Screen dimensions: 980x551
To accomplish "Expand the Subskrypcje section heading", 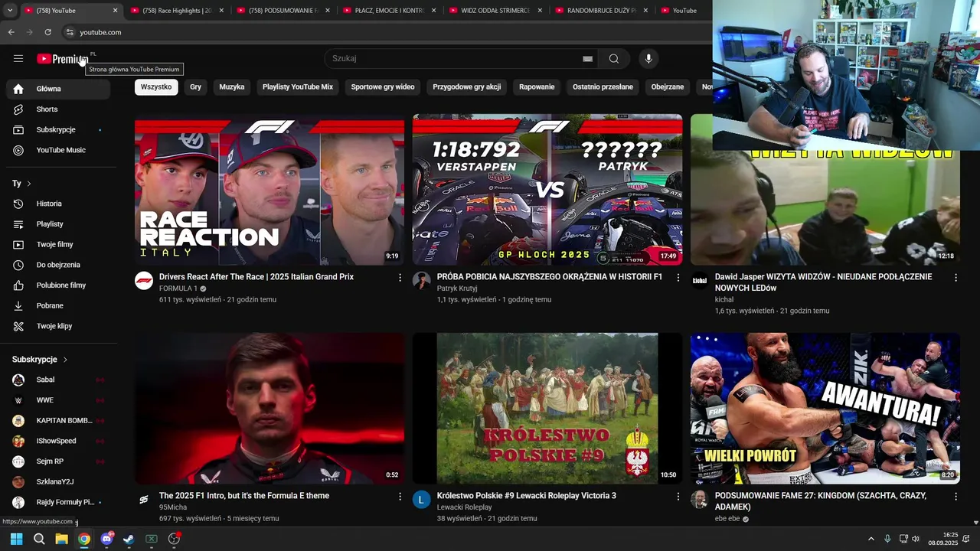I will 40,360.
